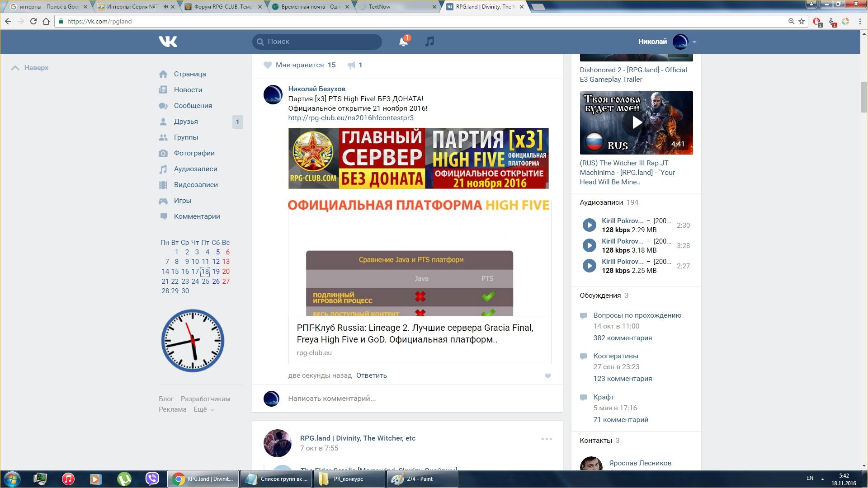Image resolution: width=868 pixels, height=488 pixels.
Task: Like Николай Безухов's comment with the small heart
Action: 547,376
